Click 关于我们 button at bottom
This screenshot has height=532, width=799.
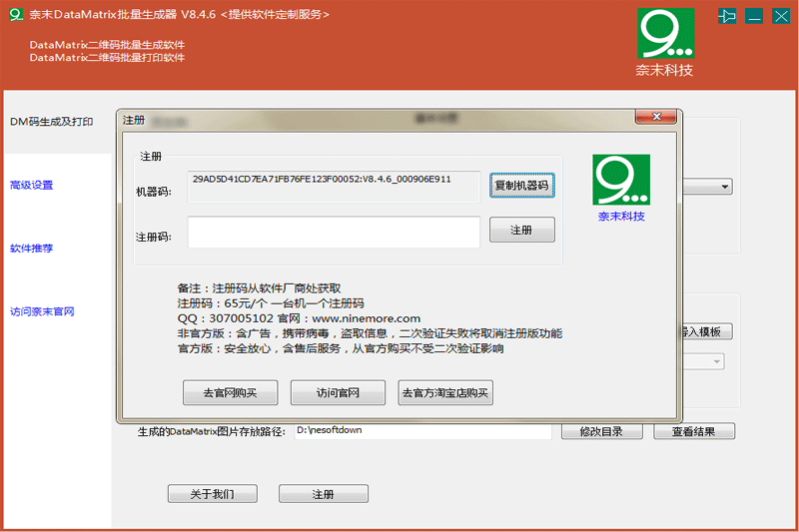pyautogui.click(x=213, y=494)
